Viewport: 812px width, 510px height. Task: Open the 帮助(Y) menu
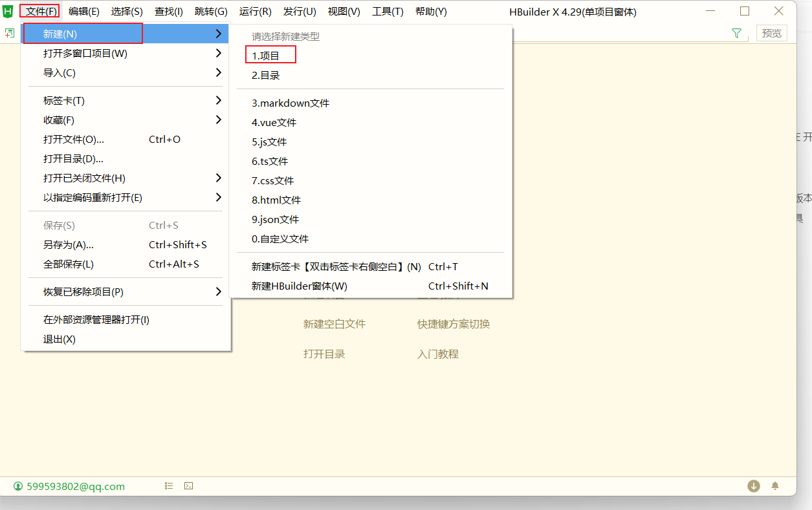coord(431,11)
